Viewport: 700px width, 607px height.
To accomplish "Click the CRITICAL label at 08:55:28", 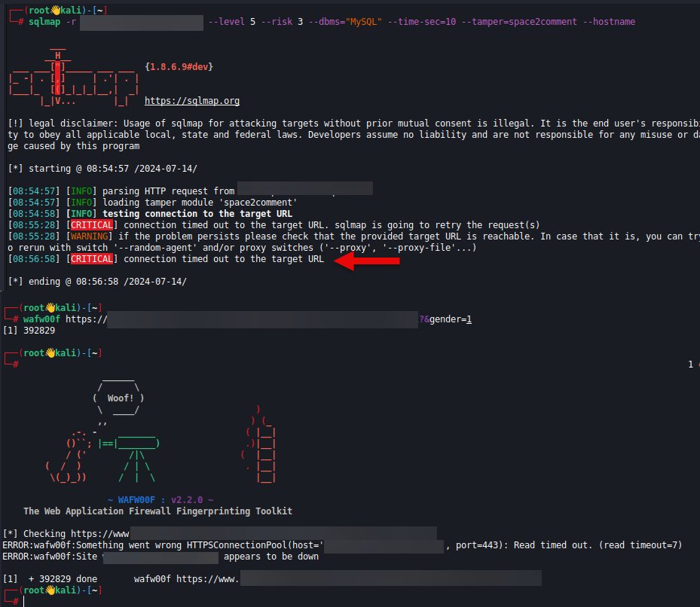I will (92, 225).
